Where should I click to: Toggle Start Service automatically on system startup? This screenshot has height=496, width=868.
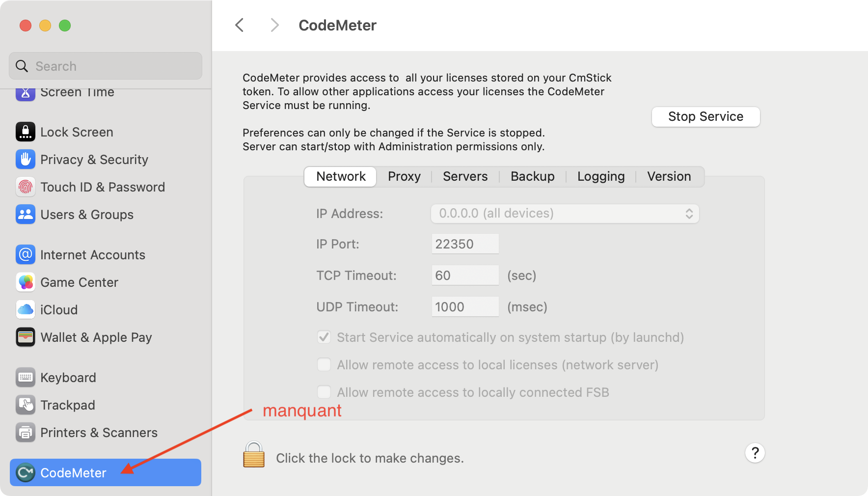click(324, 337)
